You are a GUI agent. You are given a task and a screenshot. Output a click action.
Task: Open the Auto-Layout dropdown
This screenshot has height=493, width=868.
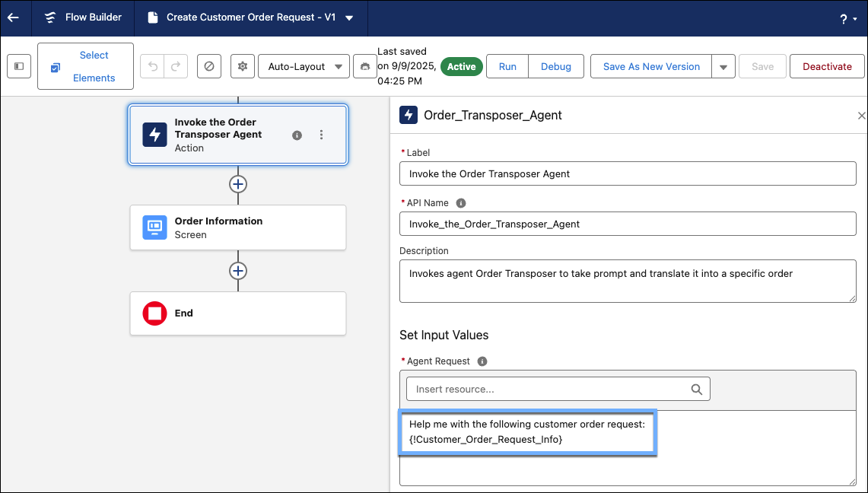[304, 66]
